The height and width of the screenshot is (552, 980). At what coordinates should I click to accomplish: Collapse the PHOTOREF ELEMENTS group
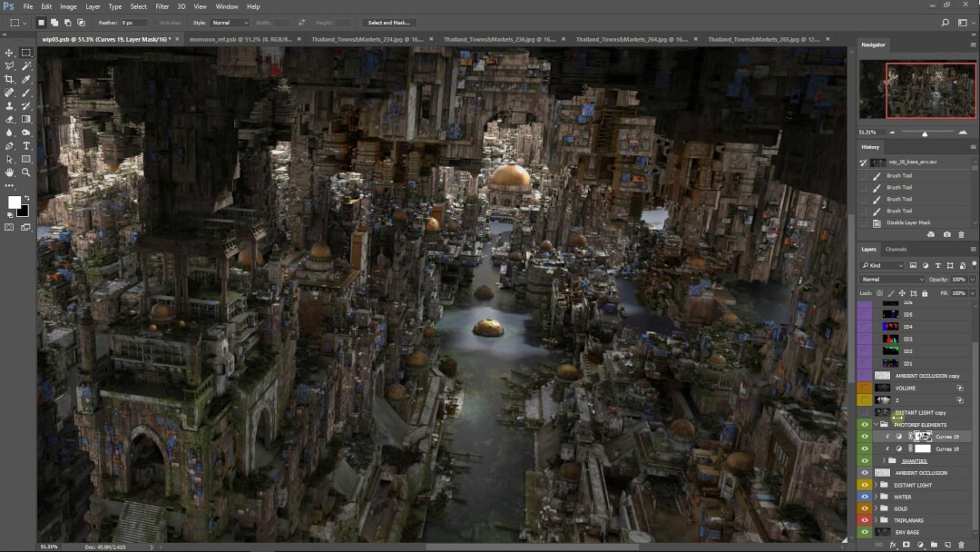[x=877, y=425]
